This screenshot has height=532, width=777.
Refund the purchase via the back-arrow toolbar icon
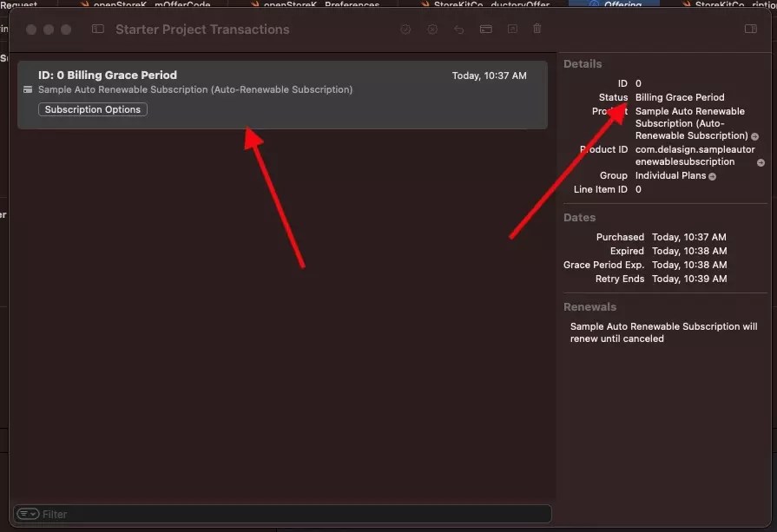click(458, 29)
